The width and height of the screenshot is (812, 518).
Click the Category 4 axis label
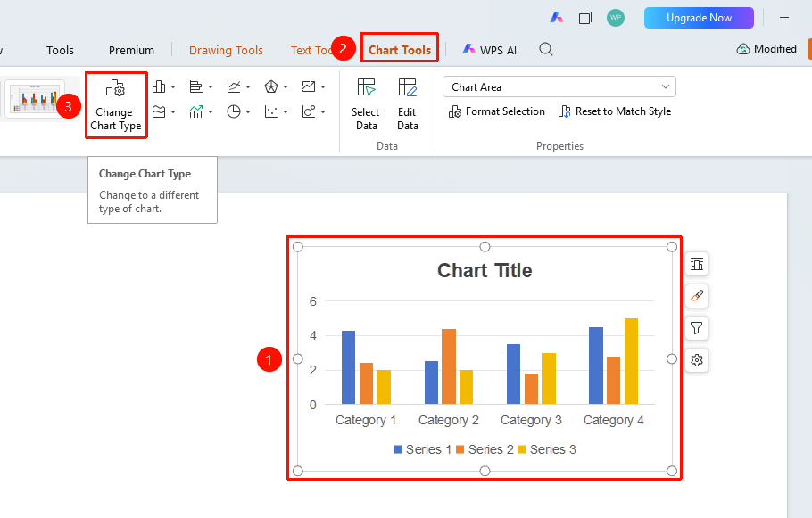click(614, 420)
